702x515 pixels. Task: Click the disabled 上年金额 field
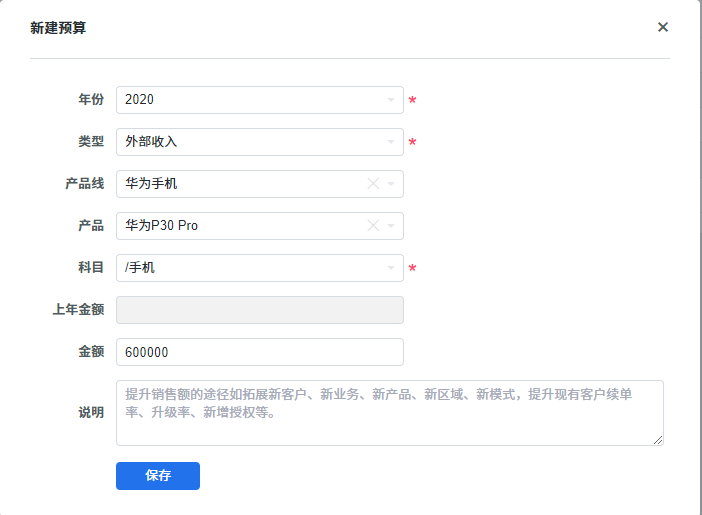tap(260, 310)
